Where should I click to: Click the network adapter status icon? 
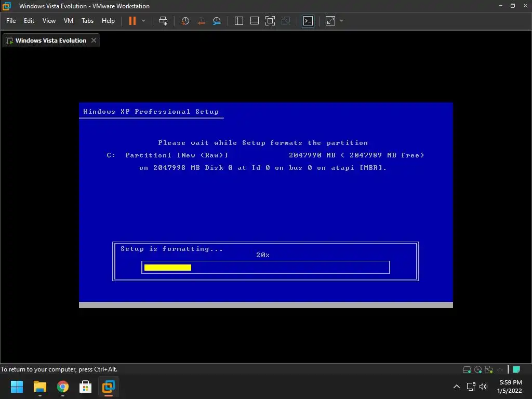point(489,369)
